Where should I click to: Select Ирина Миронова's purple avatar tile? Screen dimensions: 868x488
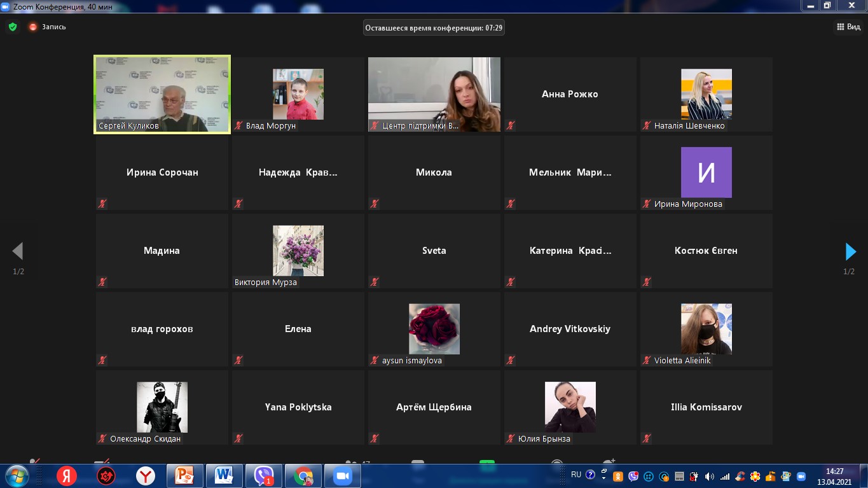[706, 172]
